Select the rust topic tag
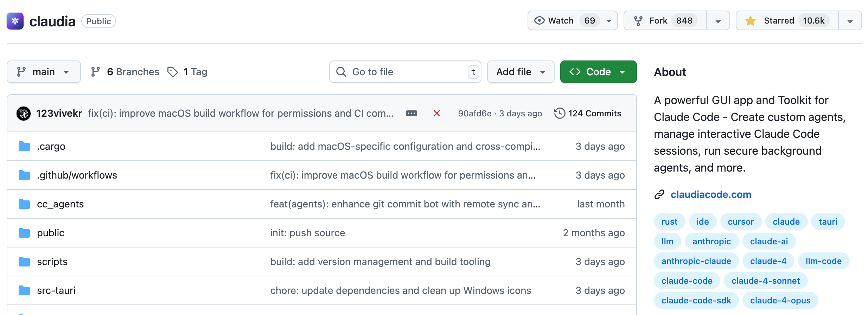This screenshot has height=315, width=868. 669,221
